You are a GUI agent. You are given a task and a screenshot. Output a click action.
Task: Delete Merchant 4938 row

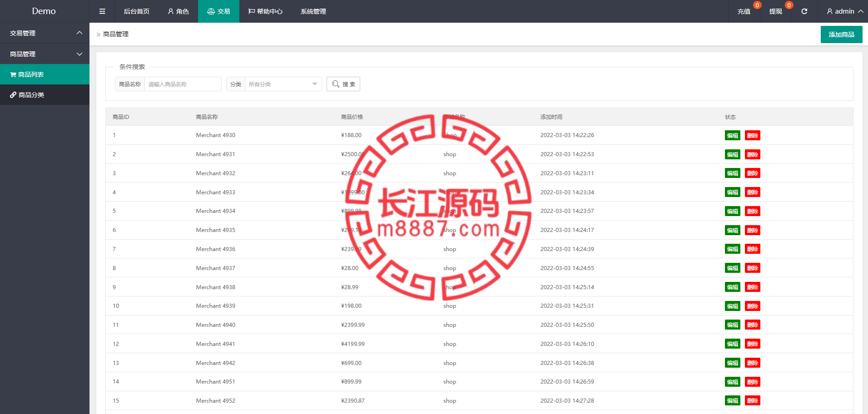pyautogui.click(x=753, y=287)
